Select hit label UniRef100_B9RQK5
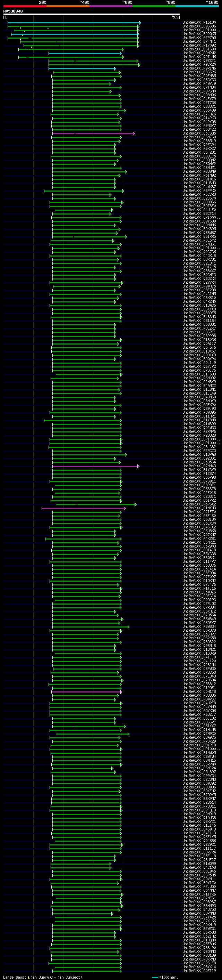Viewport: 222px width, 980px height. point(199,34)
